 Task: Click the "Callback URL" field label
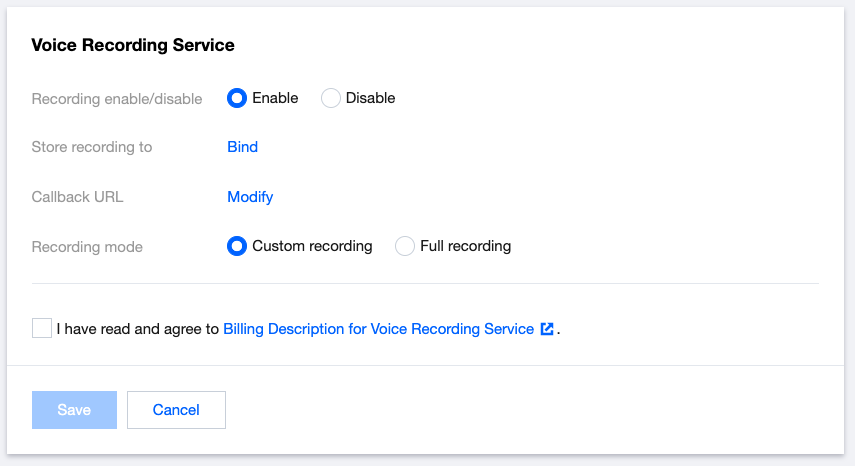pos(78,197)
